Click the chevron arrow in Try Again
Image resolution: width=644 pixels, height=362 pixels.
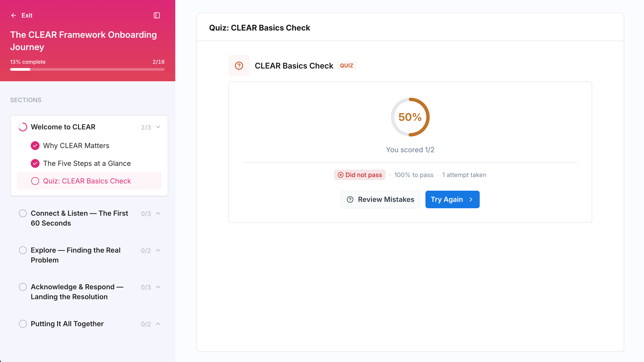[x=471, y=199]
